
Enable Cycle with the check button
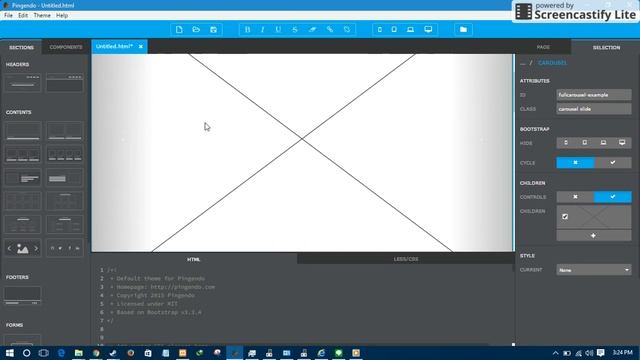tap(613, 162)
